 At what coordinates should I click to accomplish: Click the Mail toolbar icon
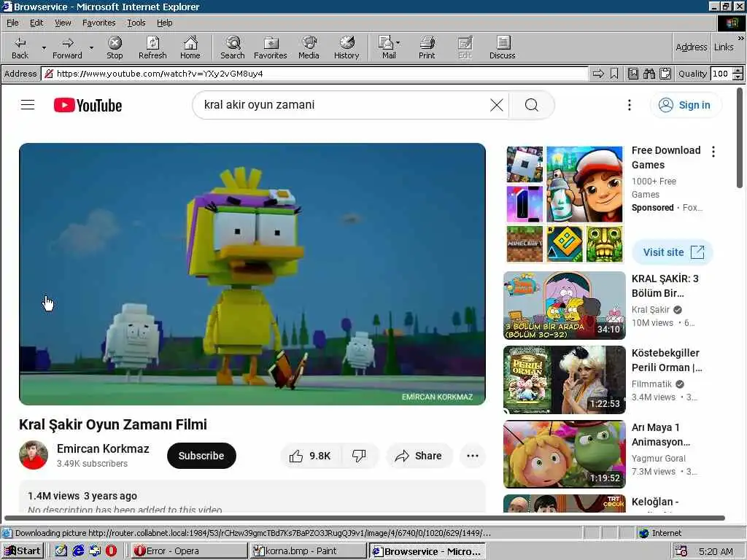click(x=387, y=47)
